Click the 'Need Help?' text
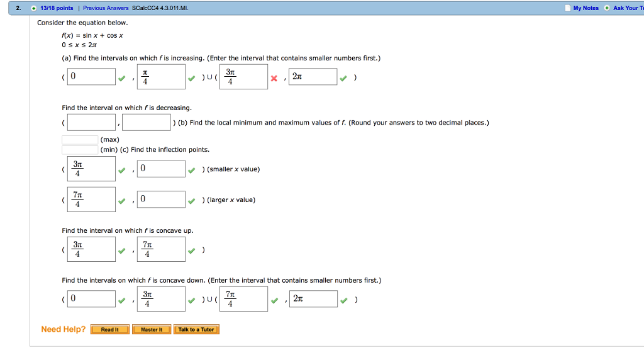Viewport: 644px width, 355px height. click(64, 329)
